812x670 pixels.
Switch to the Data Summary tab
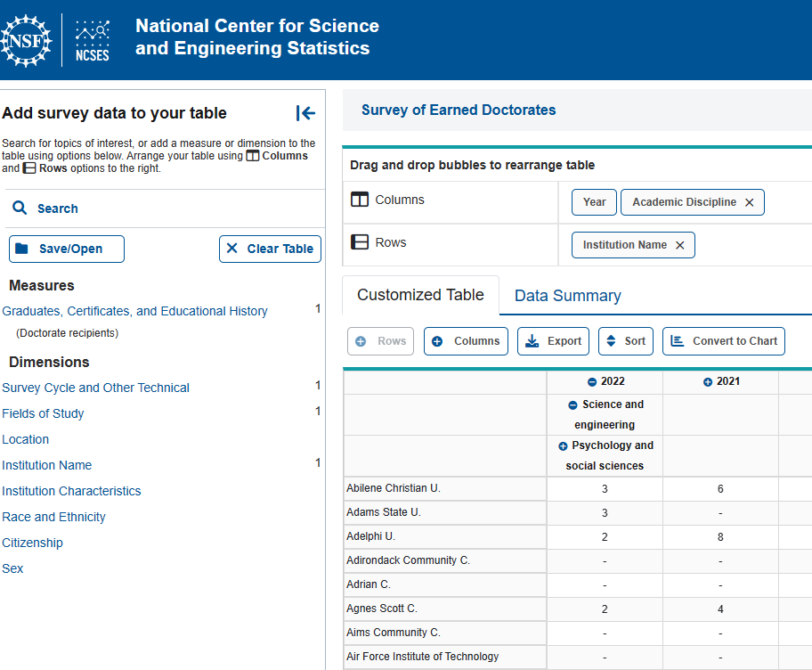(567, 296)
